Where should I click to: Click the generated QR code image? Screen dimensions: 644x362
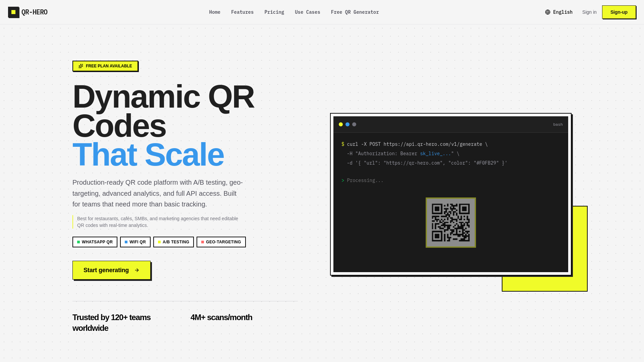(450, 223)
